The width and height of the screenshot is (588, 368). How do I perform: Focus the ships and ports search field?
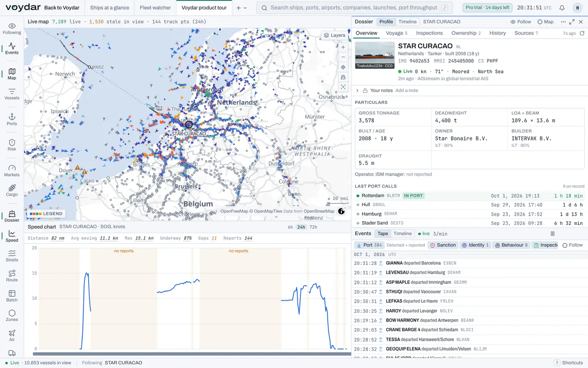pyautogui.click(x=354, y=8)
